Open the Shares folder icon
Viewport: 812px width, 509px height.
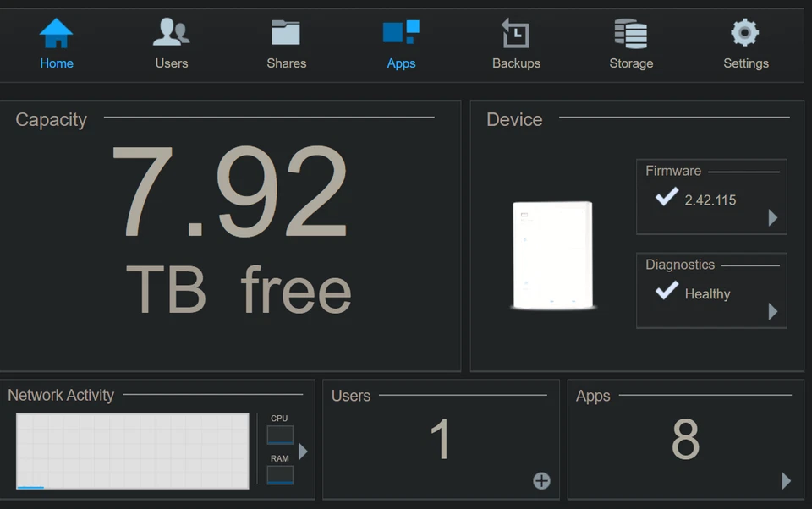286,34
